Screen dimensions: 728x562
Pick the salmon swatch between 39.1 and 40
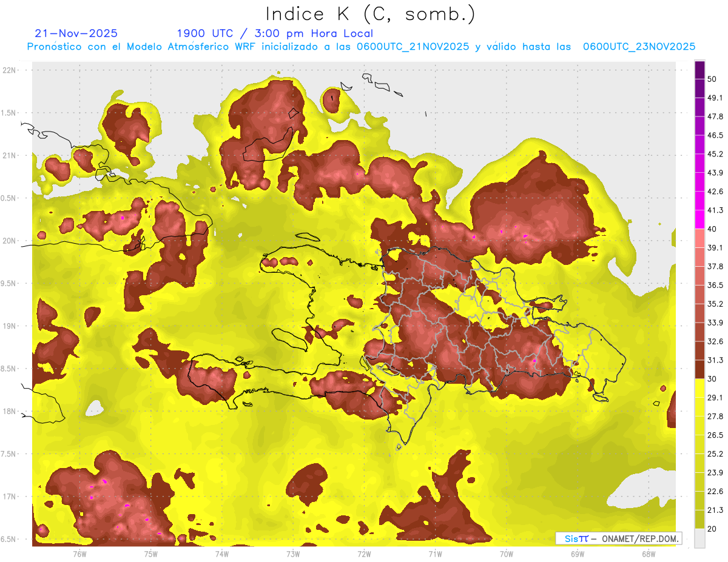pyautogui.click(x=699, y=238)
